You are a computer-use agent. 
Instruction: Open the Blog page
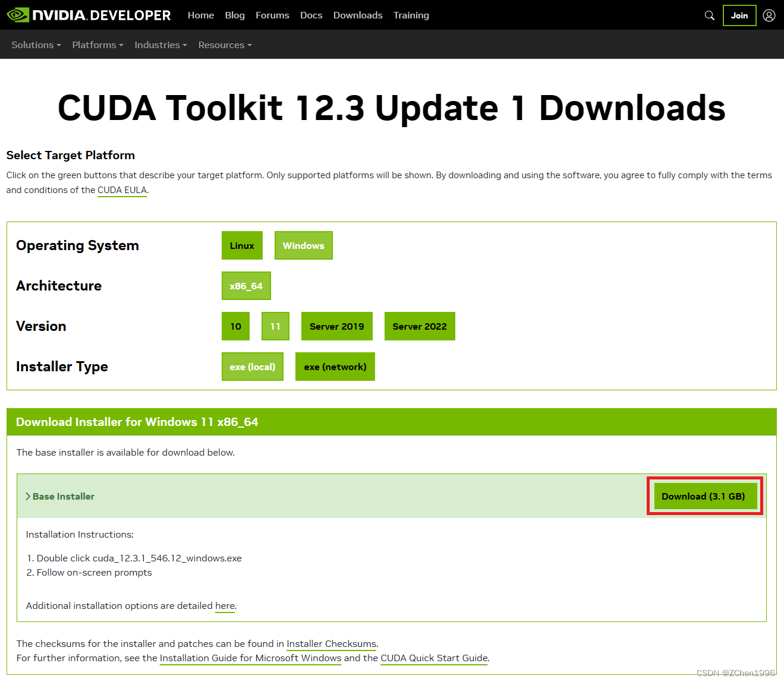click(x=235, y=15)
